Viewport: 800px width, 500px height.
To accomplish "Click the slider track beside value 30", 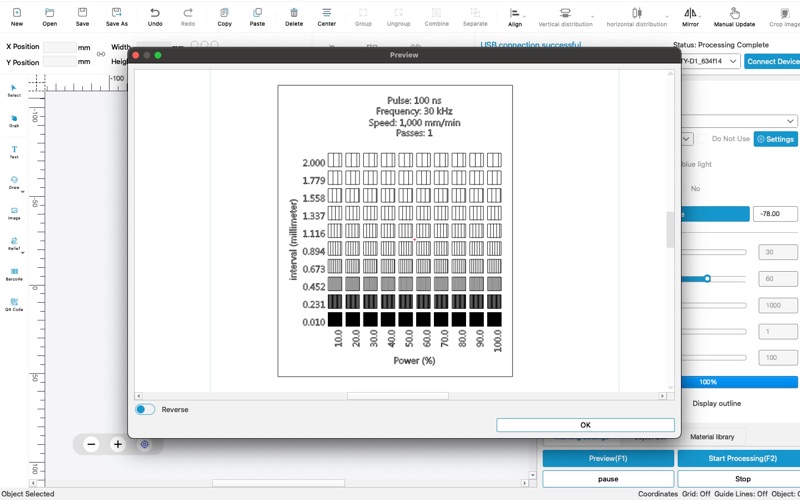I will (714, 252).
